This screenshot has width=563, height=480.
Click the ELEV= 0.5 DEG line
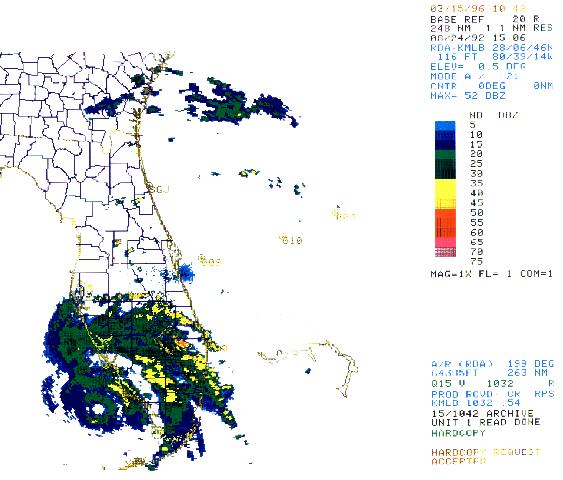point(478,67)
